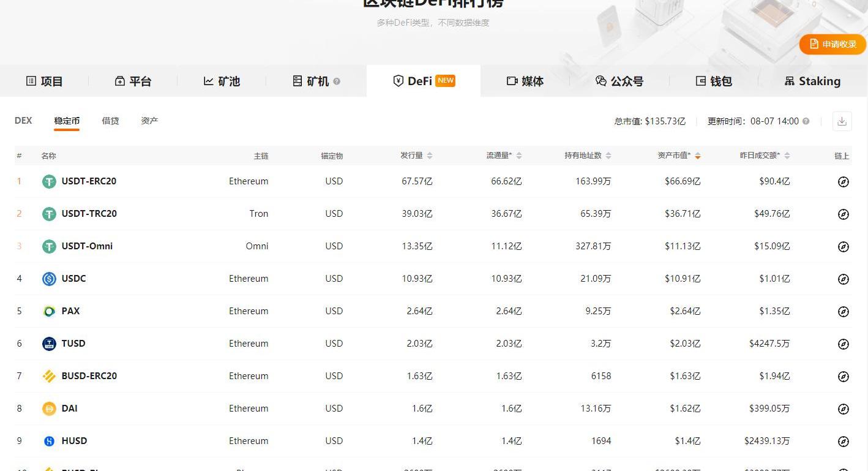Open explorer icon for TUSD row
The image size is (868, 471).
843,344
